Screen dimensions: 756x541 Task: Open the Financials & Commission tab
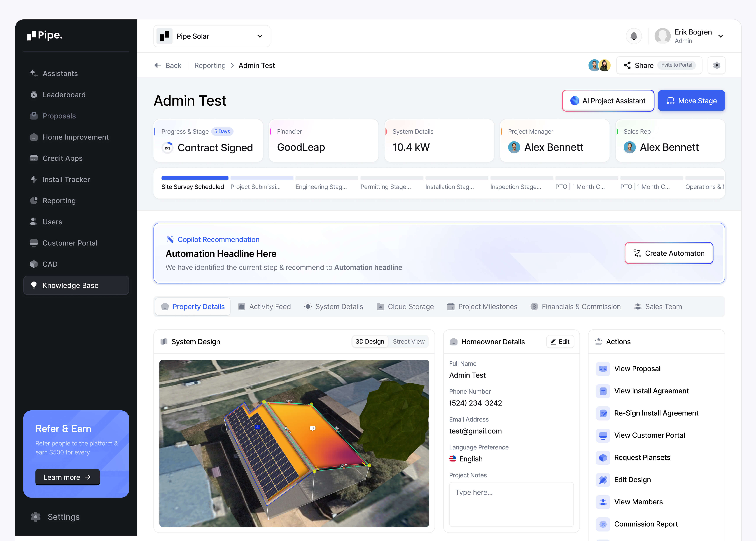pyautogui.click(x=576, y=306)
